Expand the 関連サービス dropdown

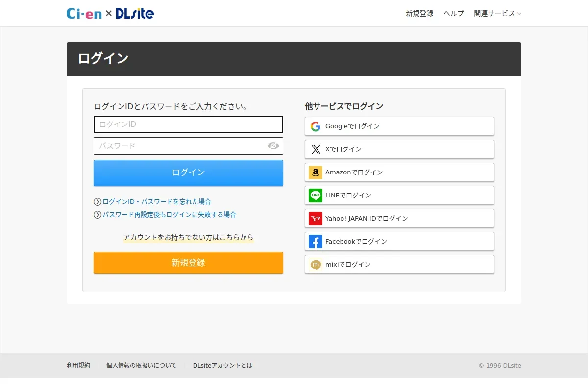pos(497,13)
